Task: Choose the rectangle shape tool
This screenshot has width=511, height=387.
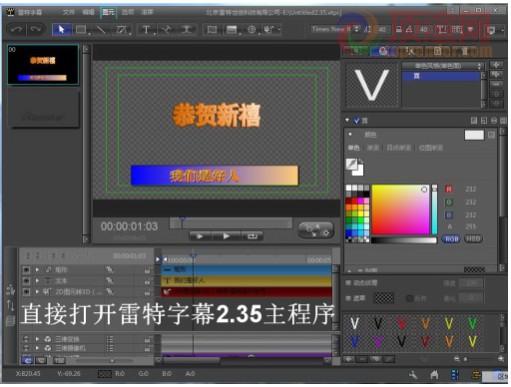Action: tap(81, 30)
